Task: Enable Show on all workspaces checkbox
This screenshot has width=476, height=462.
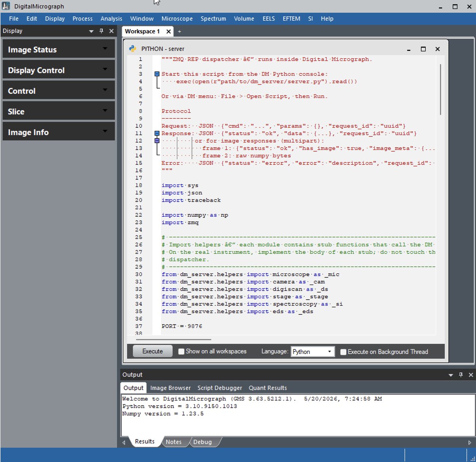Action: 181,352
